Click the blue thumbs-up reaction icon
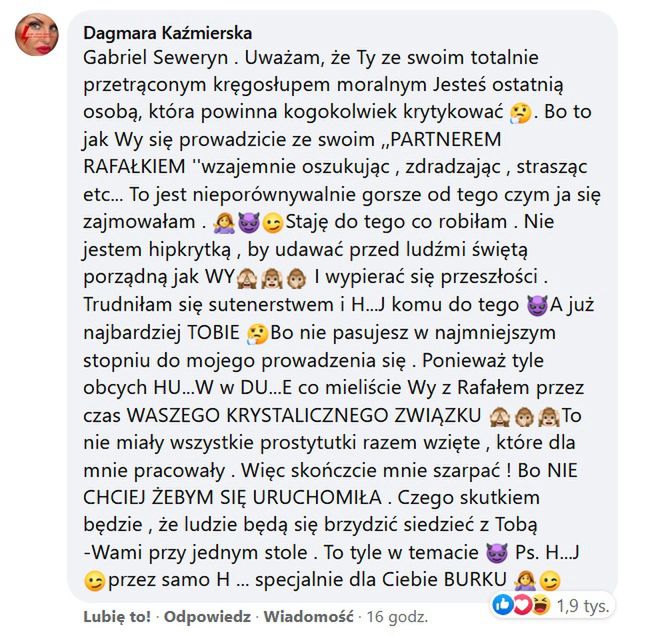 coord(502,605)
